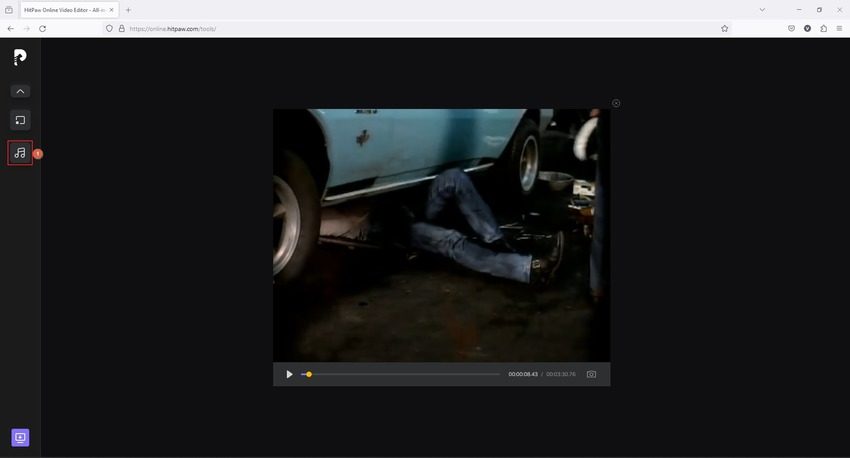Open the browser hamburger menu

point(839,28)
